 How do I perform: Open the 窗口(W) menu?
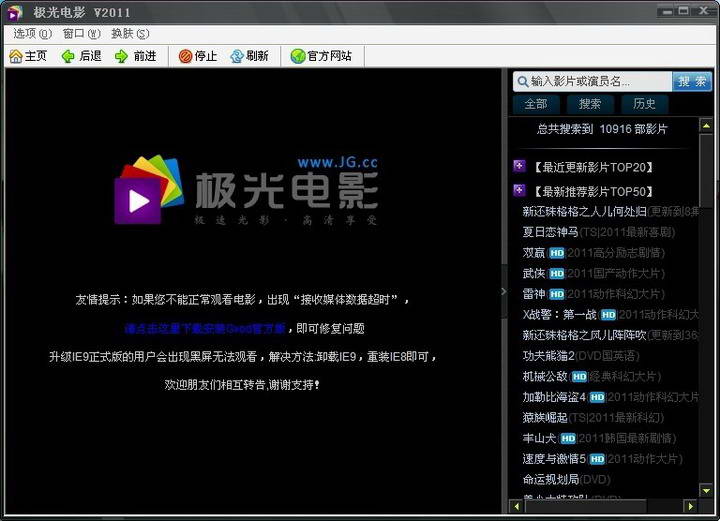pos(81,34)
